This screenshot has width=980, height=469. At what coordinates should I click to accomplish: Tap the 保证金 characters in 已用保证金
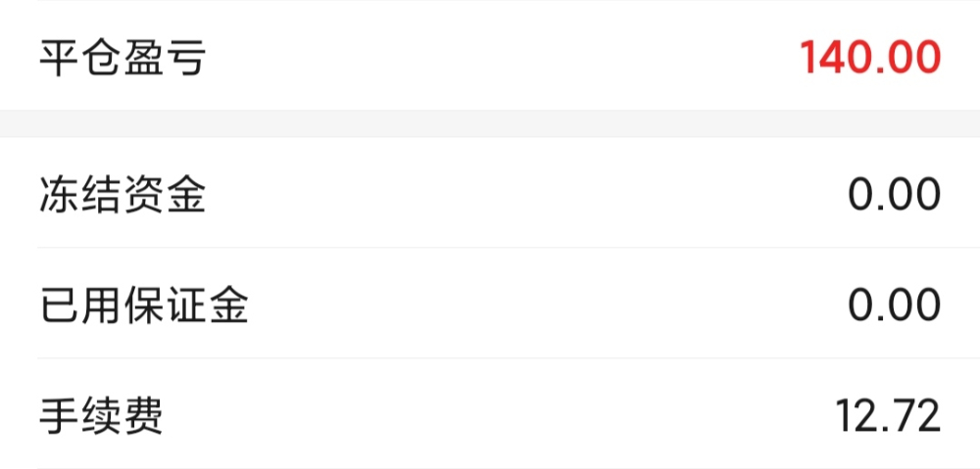coord(185,305)
